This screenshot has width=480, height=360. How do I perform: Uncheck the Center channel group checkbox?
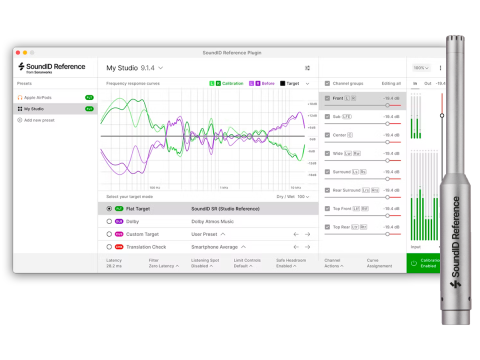pyautogui.click(x=327, y=135)
